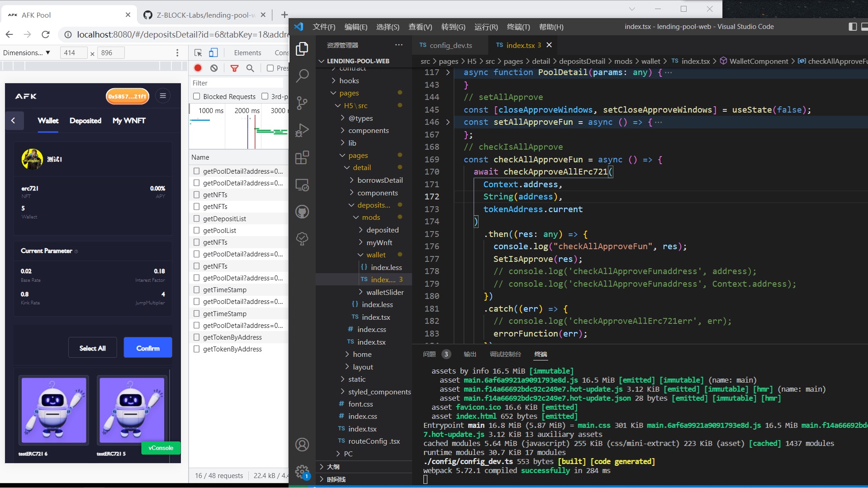Screen dimensions: 868x488
Task: Clear the network log
Action: [214, 68]
